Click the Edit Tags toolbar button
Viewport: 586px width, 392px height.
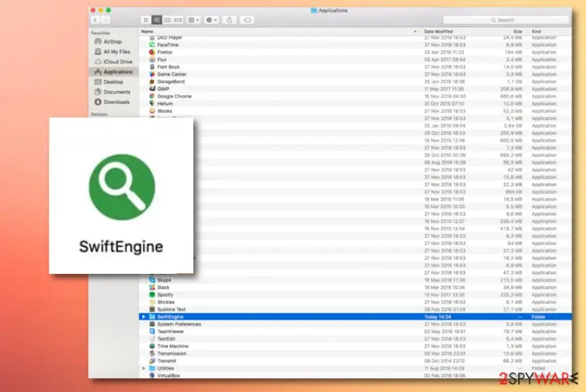click(247, 20)
